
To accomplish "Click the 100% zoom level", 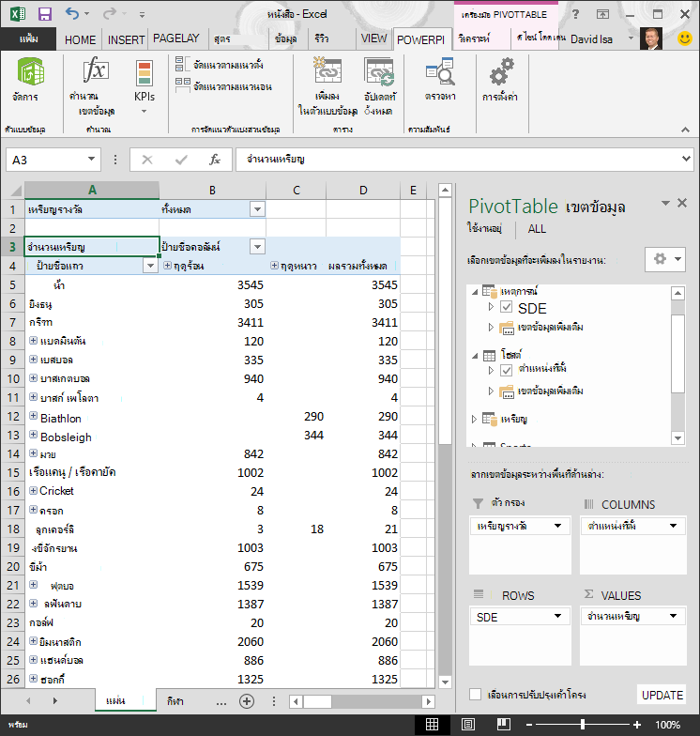I will pos(668,725).
